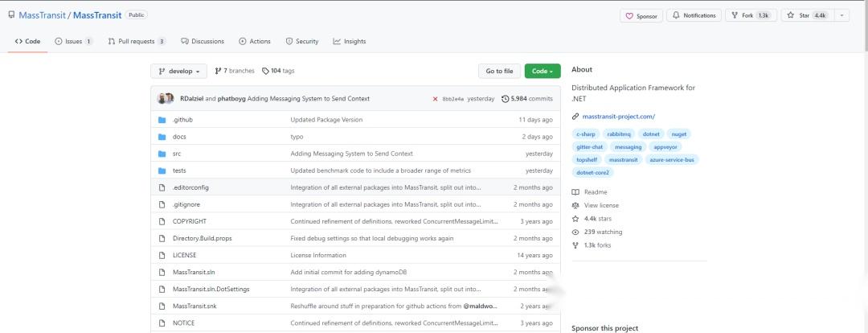Viewport: 868px width, 333px height.
Task: Click the @maldwo mention in commit message
Action: pyautogui.click(x=481, y=306)
